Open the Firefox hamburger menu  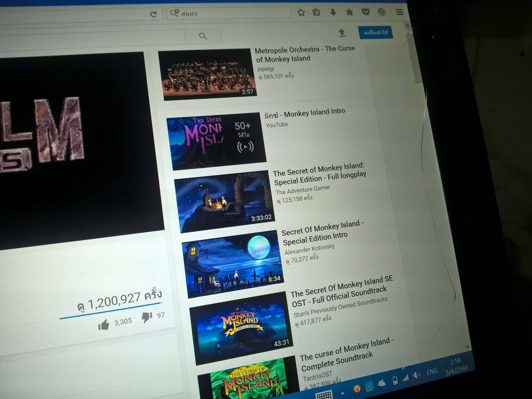pyautogui.click(x=400, y=12)
